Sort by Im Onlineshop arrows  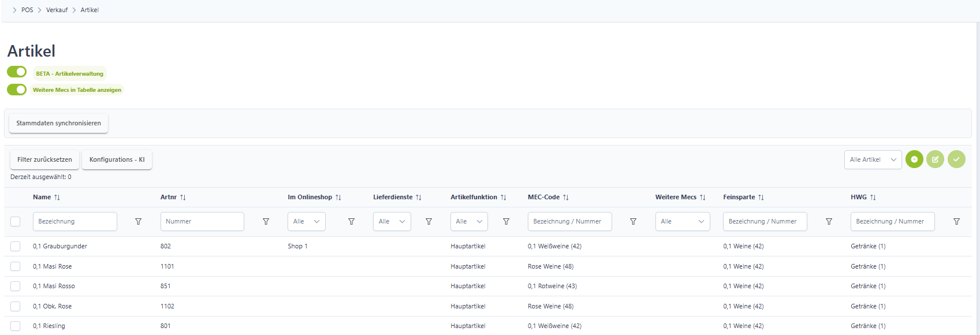tap(338, 198)
